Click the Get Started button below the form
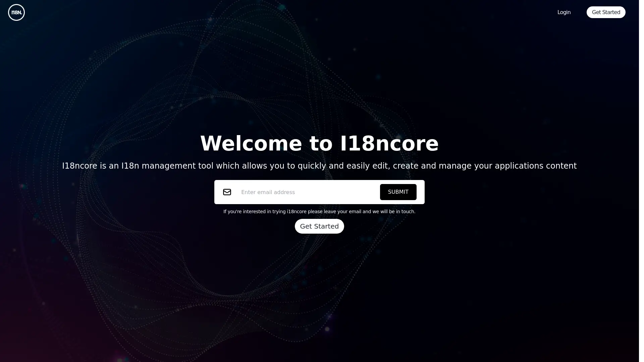 (x=319, y=226)
